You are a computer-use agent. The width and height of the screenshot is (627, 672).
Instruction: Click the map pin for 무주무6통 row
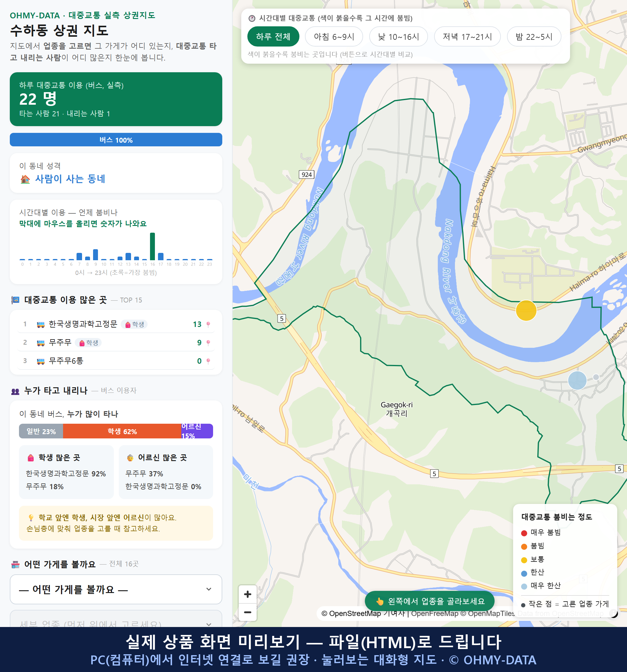click(x=208, y=361)
